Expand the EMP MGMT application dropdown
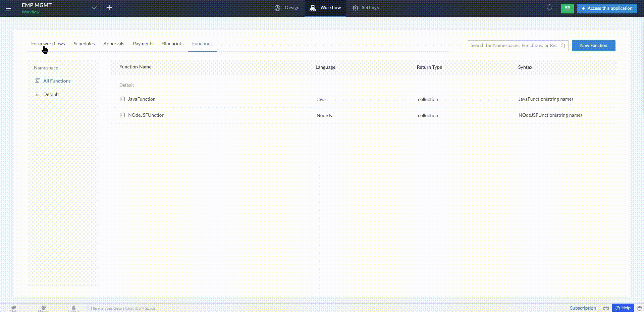 click(94, 8)
